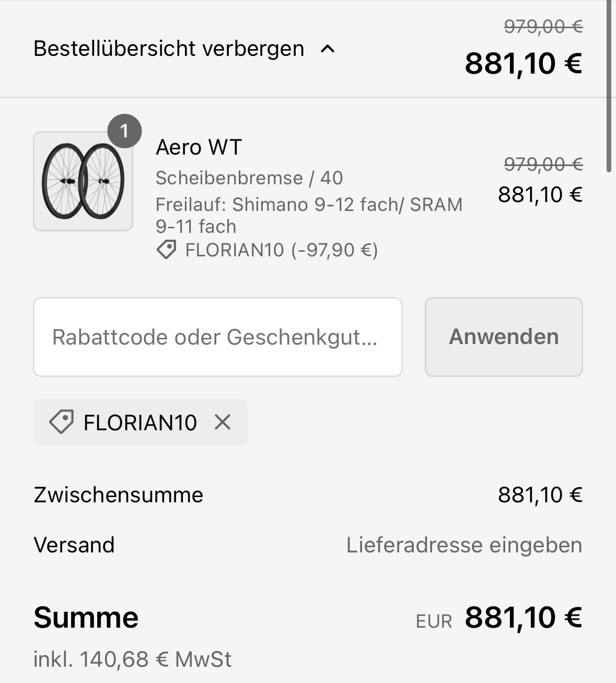Click the Anwenden button

(504, 337)
